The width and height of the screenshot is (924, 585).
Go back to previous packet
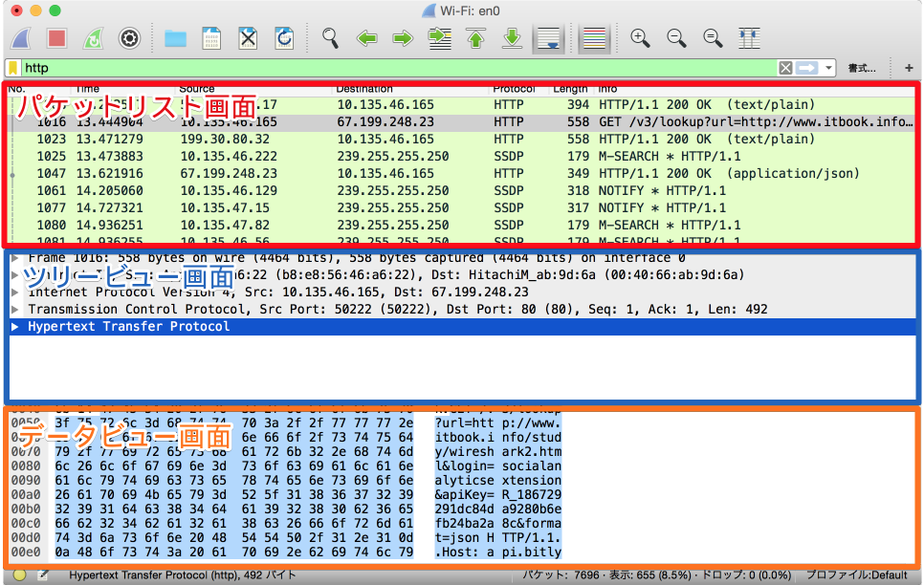(367, 39)
